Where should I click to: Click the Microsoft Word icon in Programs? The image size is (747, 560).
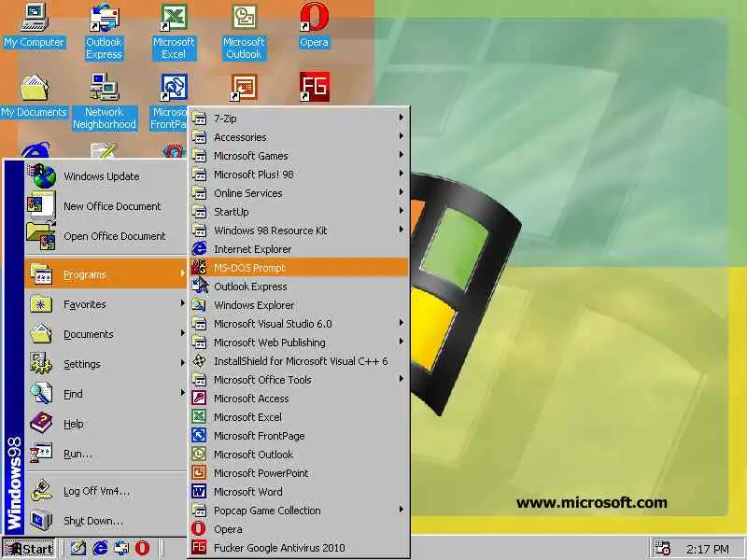[199, 491]
